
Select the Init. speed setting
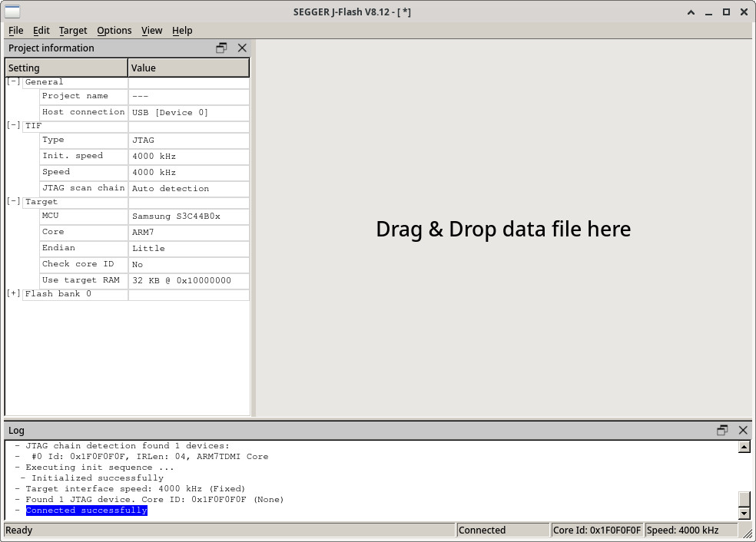click(84, 156)
